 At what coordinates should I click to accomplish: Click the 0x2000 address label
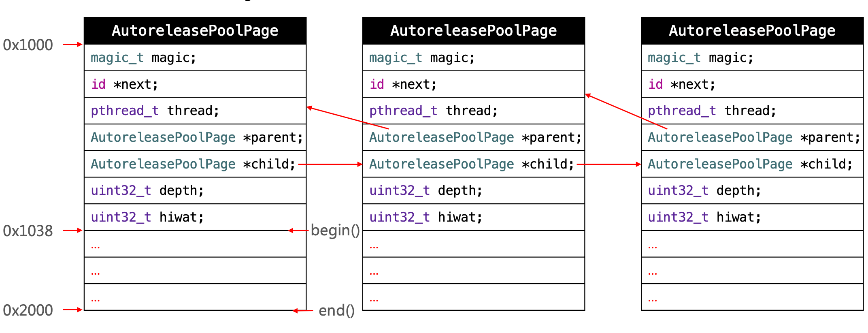click(x=28, y=310)
